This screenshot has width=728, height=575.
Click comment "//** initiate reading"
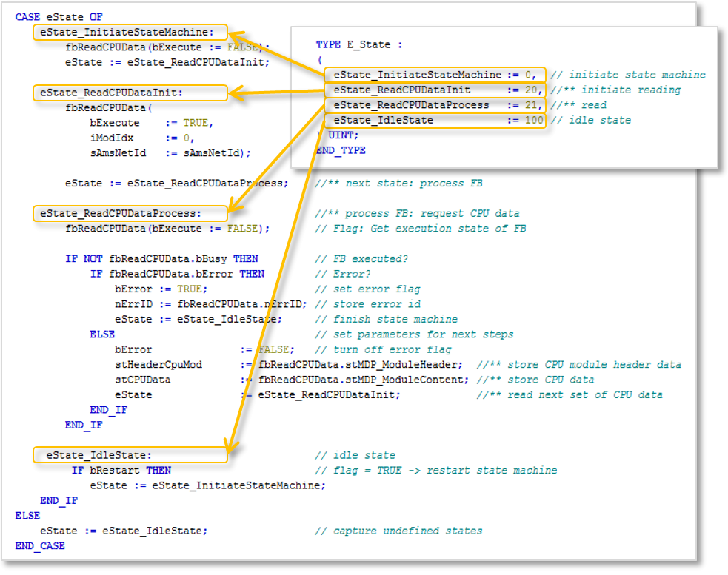coord(615,90)
